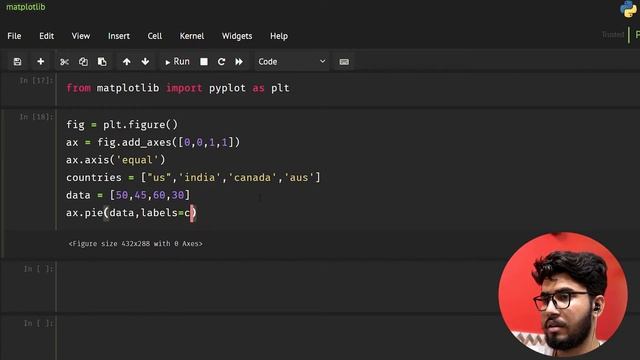Viewport: 640px width, 360px height.
Task: Open the File menu
Action: click(14, 36)
